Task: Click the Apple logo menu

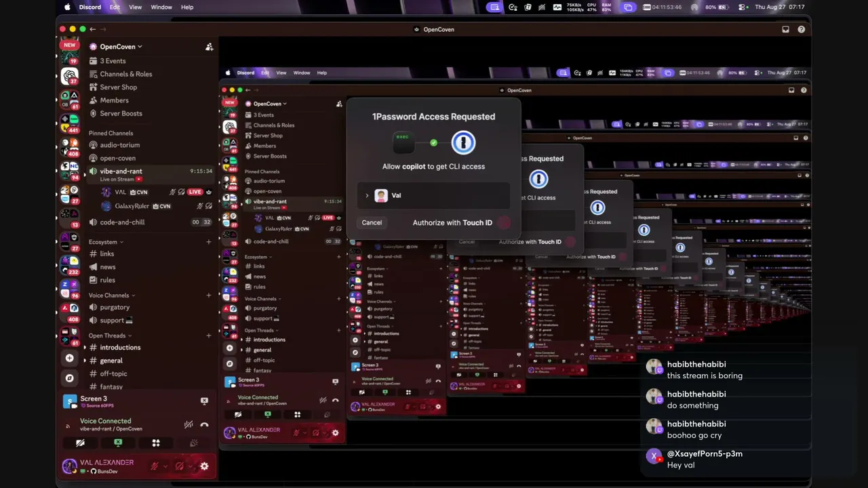Action: pyautogui.click(x=67, y=7)
